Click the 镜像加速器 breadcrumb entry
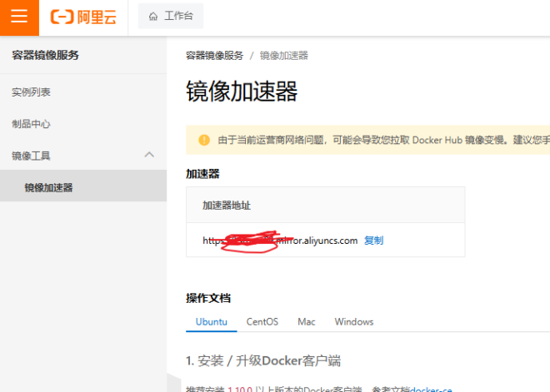Viewport: 550px width, 392px height. 284,56
